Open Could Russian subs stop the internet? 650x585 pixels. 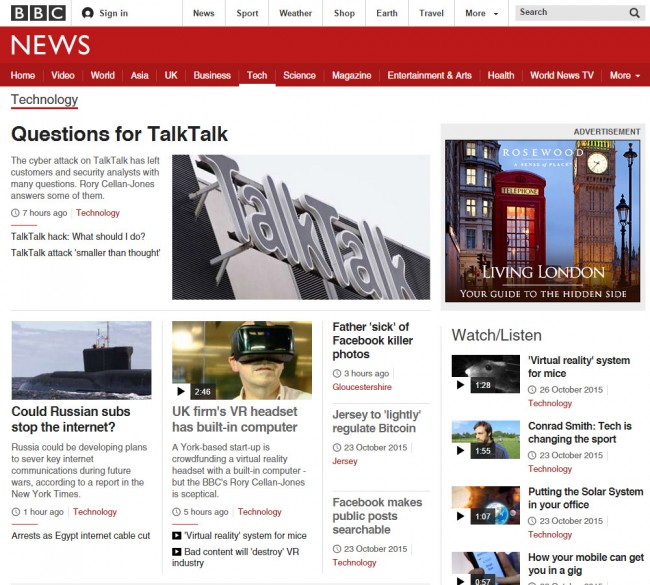point(71,419)
